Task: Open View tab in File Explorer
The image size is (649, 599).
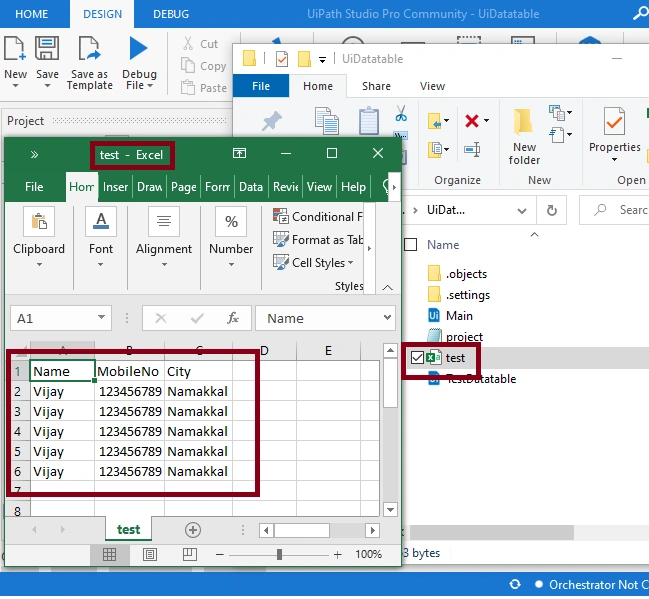Action: click(x=432, y=86)
